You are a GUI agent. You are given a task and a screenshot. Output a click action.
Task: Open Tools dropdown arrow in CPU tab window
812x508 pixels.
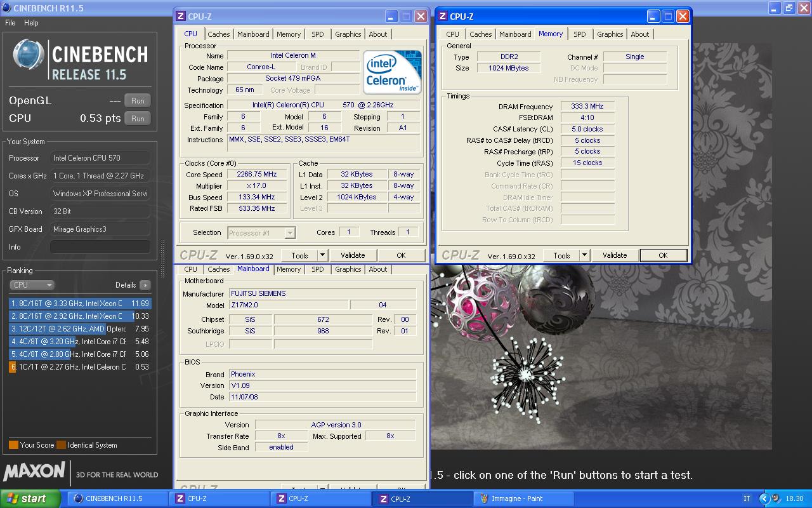click(x=322, y=255)
